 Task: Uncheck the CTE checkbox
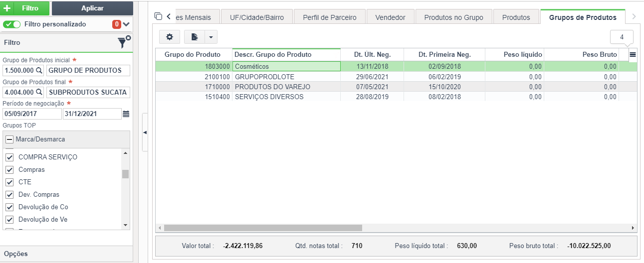[9, 182]
